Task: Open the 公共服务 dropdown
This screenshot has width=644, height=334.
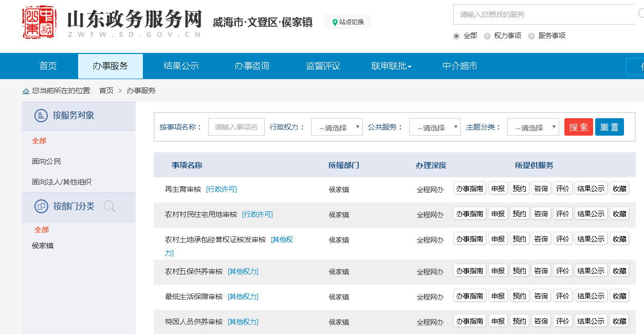Action: (x=435, y=127)
